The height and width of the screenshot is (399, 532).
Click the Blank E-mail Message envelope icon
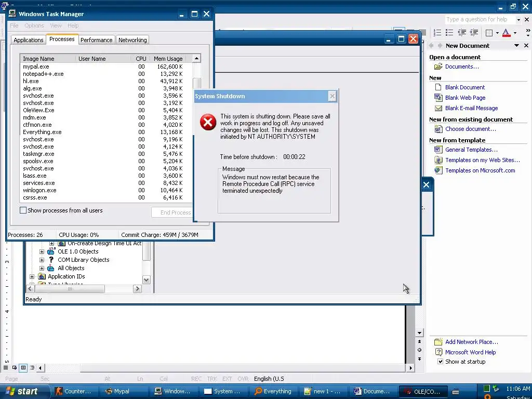click(x=438, y=108)
